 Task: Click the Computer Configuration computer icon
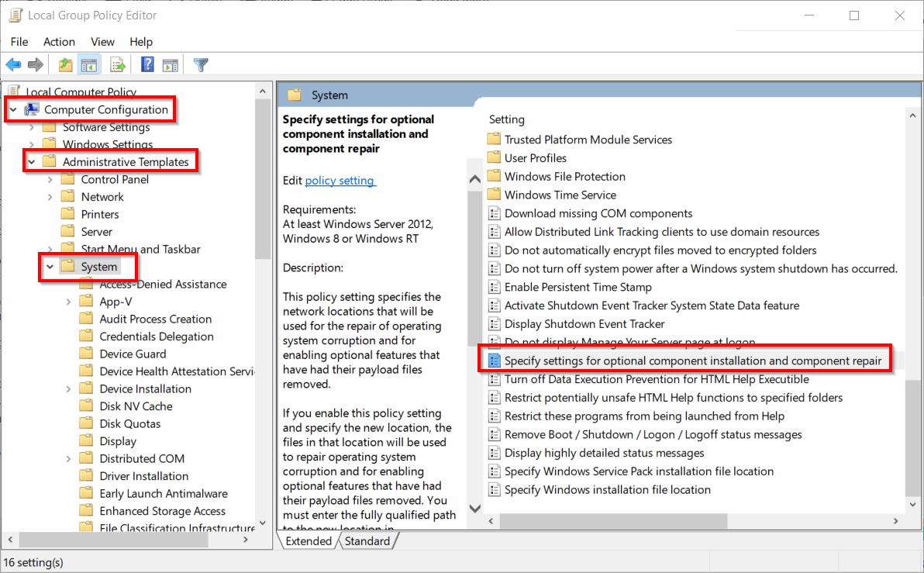pyautogui.click(x=31, y=109)
